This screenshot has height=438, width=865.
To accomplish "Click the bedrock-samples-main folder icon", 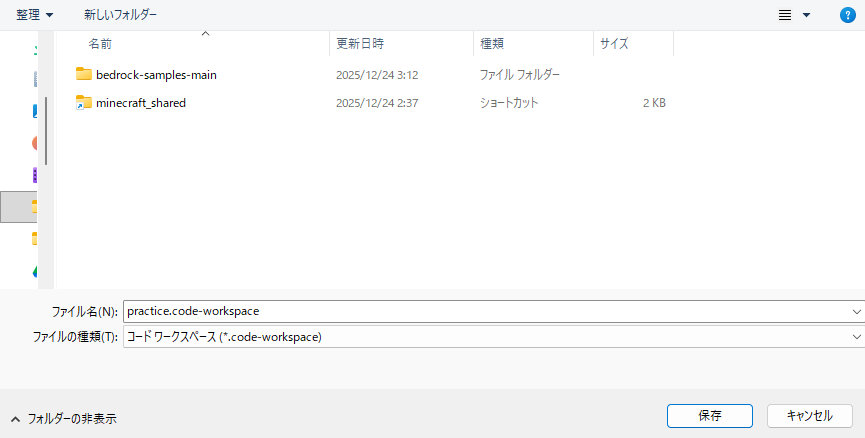I will coord(84,74).
